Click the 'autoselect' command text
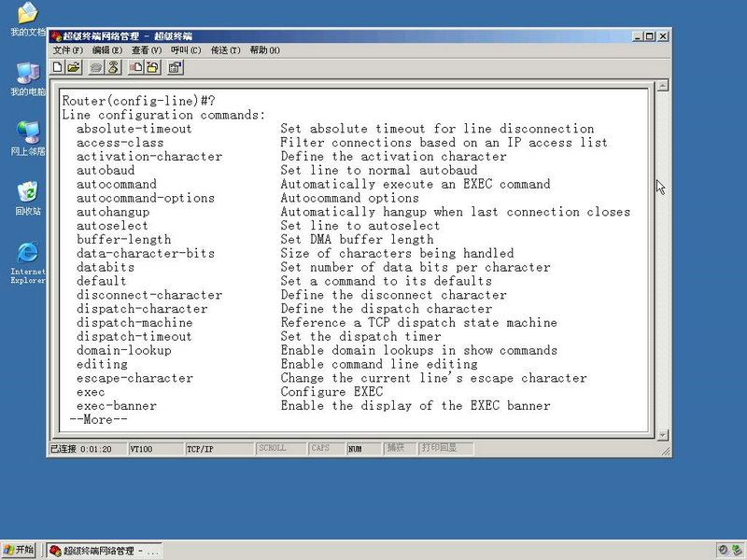This screenshot has height=560, width=747. point(112,226)
